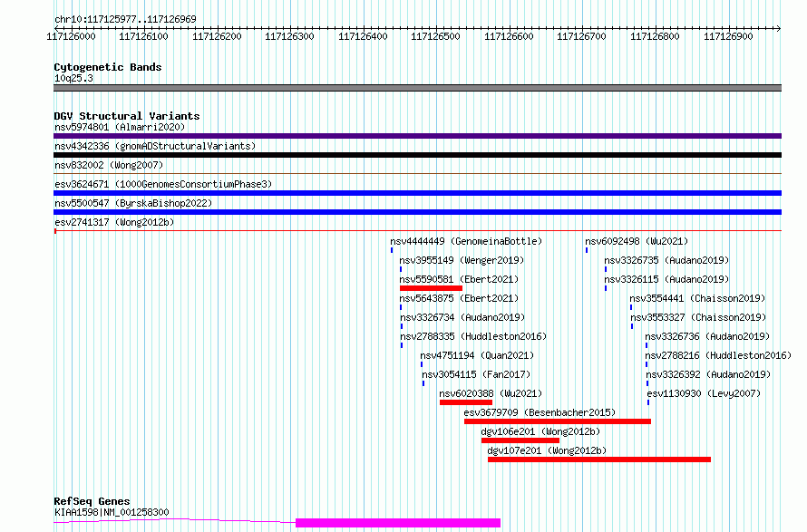This screenshot has height=532, width=807.
Task: Click nsv3326115 (Audano2019) label
Action: pyautogui.click(x=666, y=279)
